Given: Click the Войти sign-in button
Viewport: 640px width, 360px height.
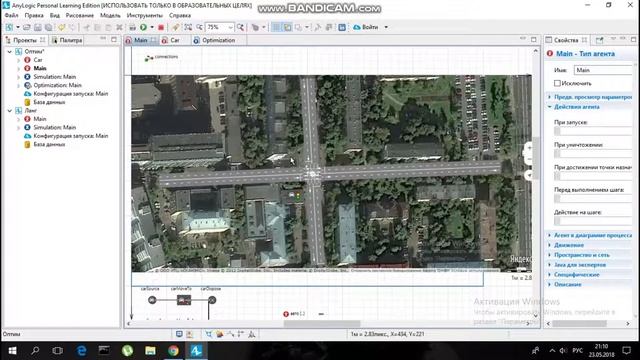Looking at the screenshot, I should [x=369, y=27].
